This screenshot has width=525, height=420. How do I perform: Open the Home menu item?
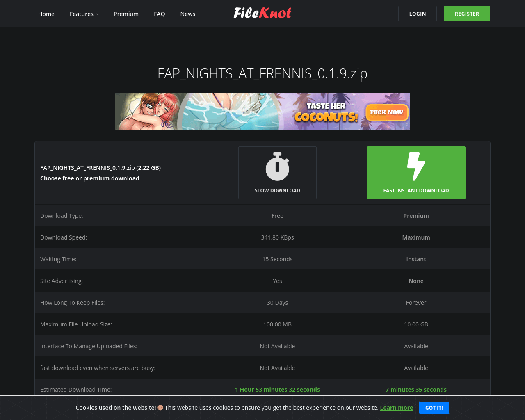tap(46, 14)
